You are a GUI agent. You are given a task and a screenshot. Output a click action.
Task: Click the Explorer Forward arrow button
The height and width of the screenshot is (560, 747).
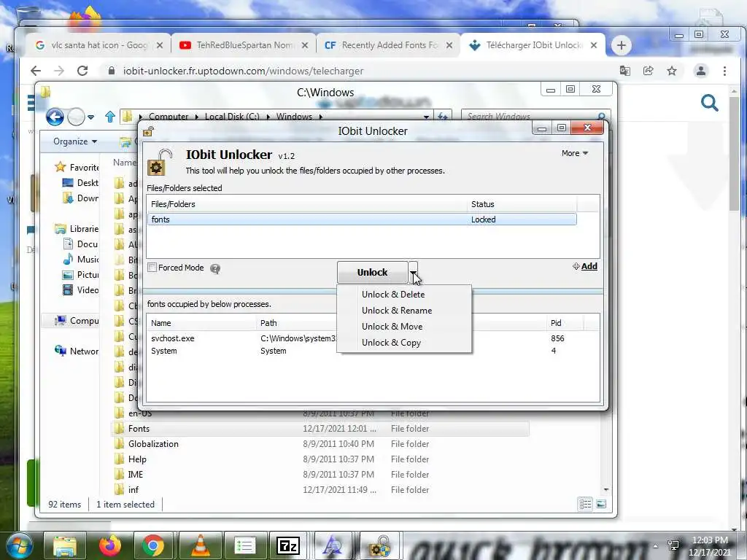(x=76, y=117)
